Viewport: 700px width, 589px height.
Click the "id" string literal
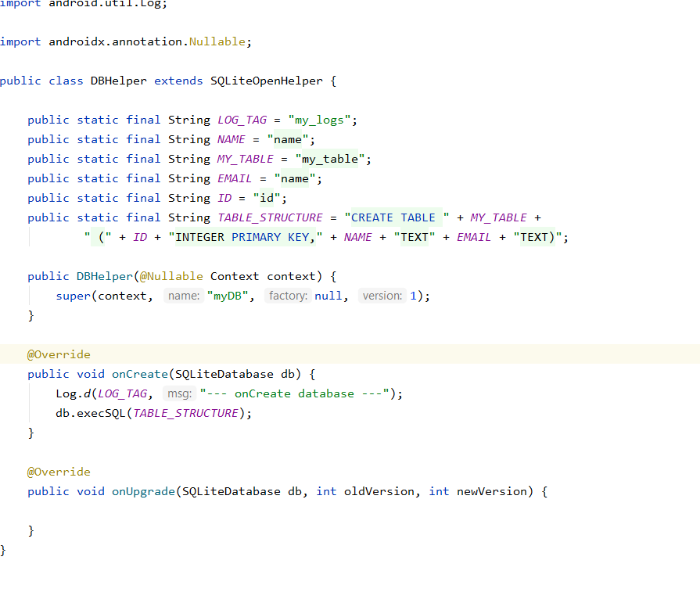pos(267,198)
